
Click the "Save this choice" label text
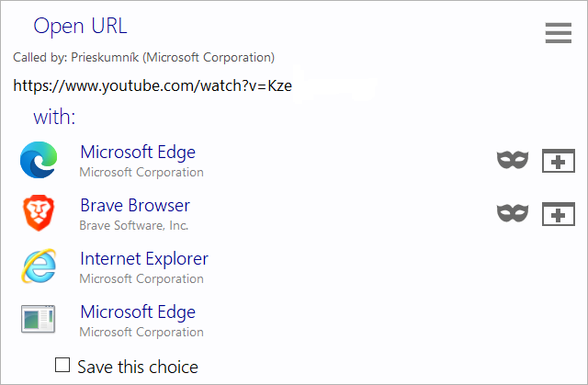click(138, 367)
